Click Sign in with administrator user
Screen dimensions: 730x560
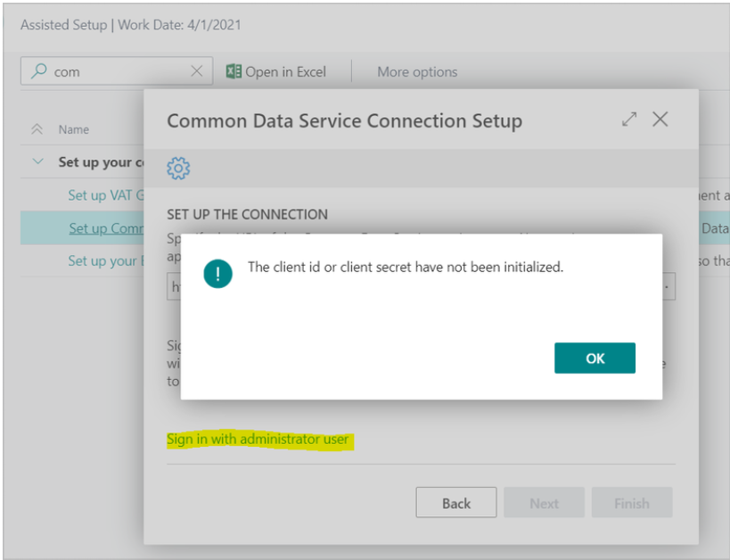[260, 439]
